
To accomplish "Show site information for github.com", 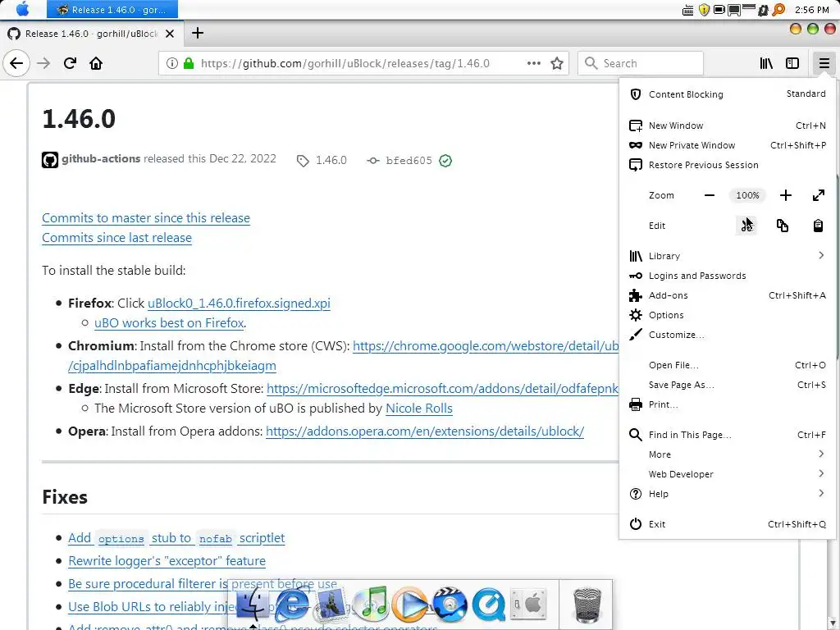I will (172, 63).
